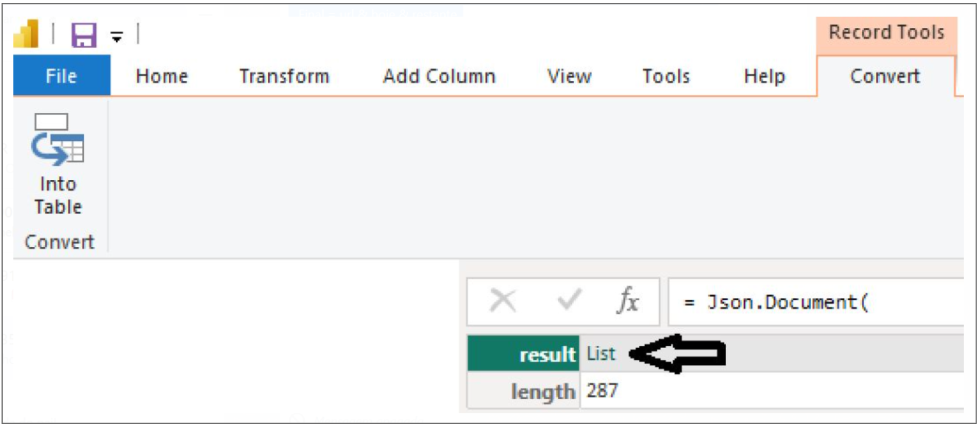The image size is (980, 427).
Task: Click the Power BI logo icon
Action: point(27,35)
